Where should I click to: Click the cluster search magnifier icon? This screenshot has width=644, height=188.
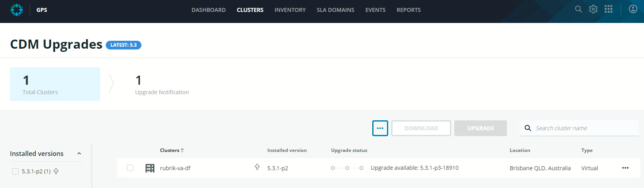[x=528, y=128]
